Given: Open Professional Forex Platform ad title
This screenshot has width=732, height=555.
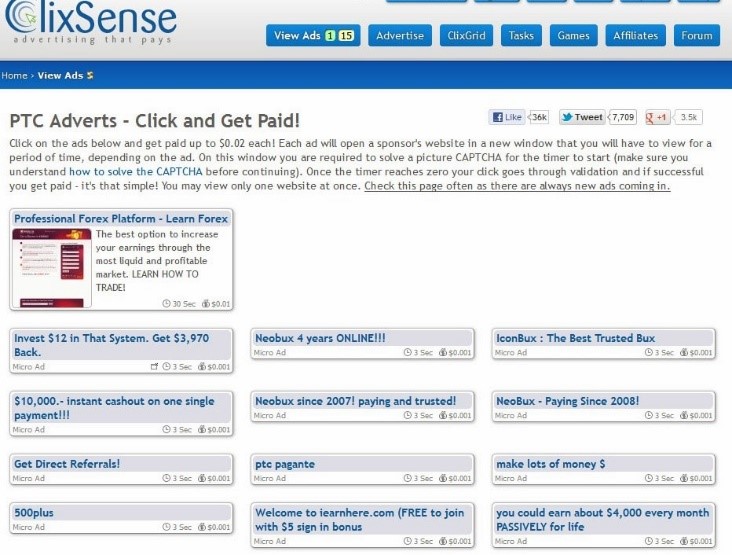Looking at the screenshot, I should click(x=121, y=219).
